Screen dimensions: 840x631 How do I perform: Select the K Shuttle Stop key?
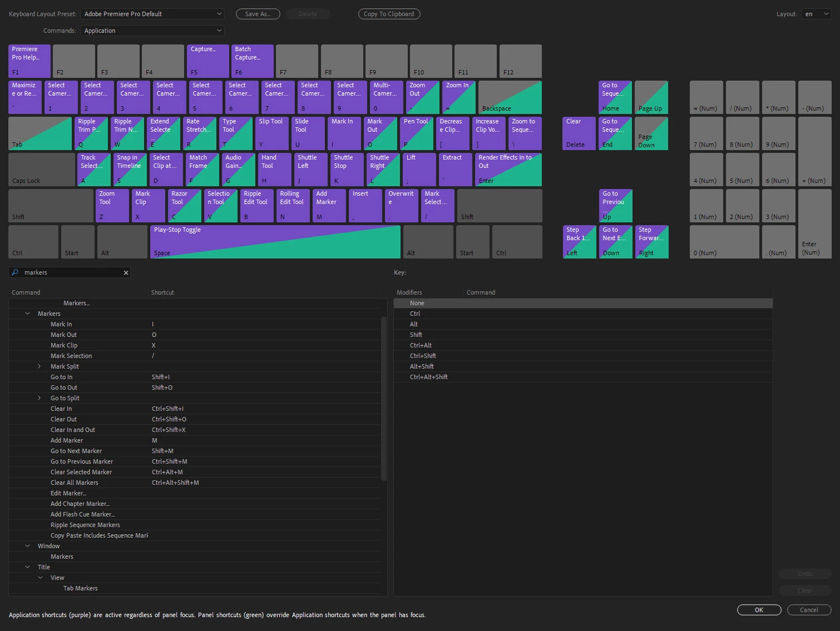pyautogui.click(x=347, y=170)
